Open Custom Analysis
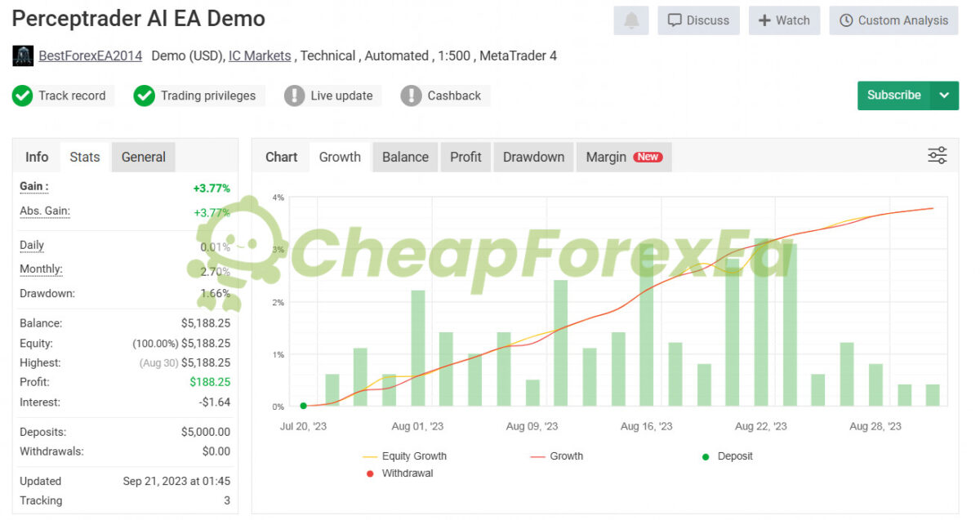Screen dimensions: 980x520 coord(893,20)
